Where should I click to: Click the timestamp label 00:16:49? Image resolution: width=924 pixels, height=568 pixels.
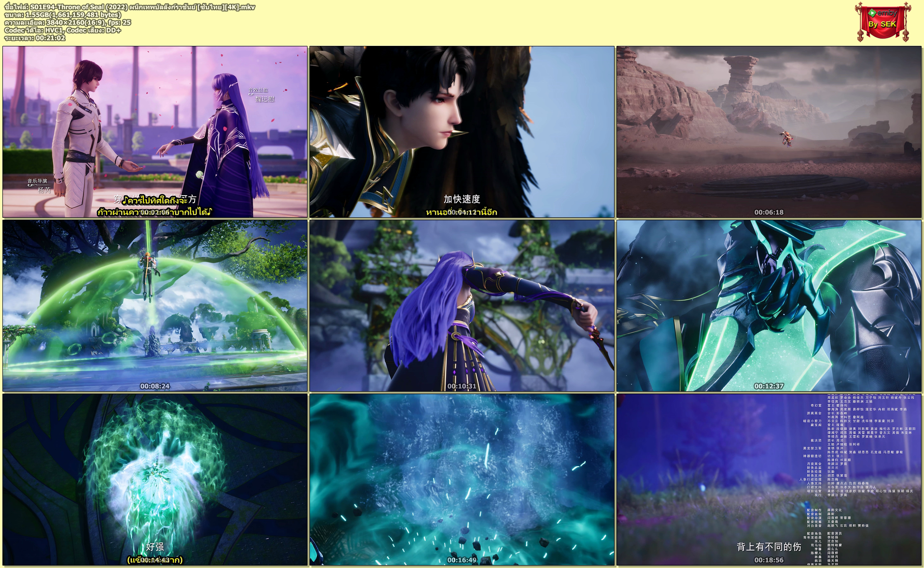click(x=462, y=560)
